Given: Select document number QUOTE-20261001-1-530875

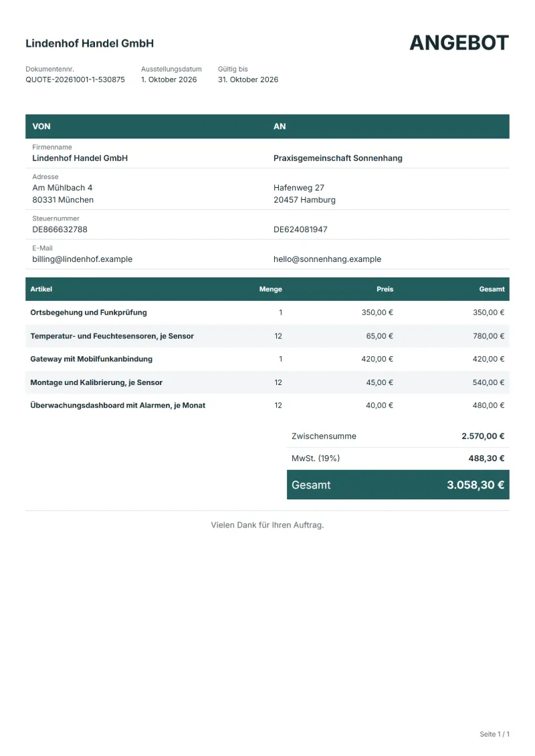Looking at the screenshot, I should pyautogui.click(x=76, y=80).
